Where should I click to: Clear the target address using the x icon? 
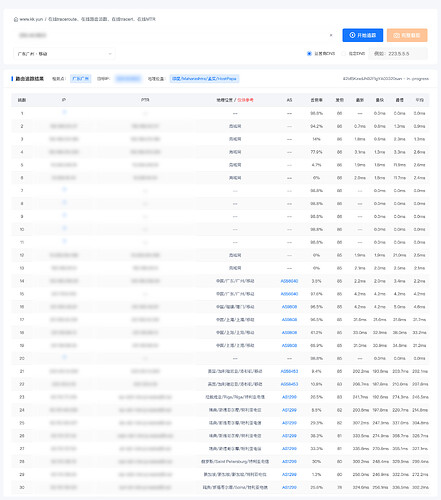pyautogui.click(x=331, y=35)
